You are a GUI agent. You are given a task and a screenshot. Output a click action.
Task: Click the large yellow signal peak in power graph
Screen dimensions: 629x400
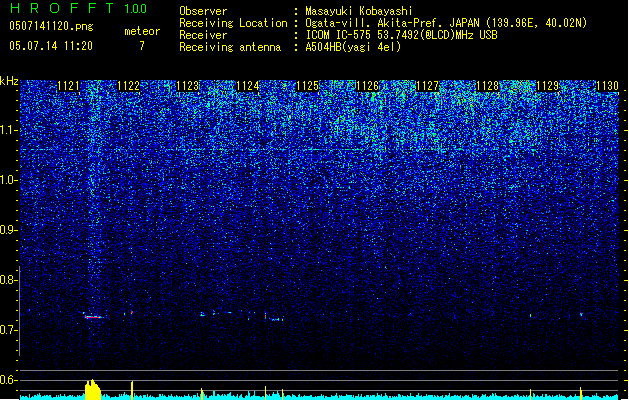pyautogui.click(x=93, y=389)
